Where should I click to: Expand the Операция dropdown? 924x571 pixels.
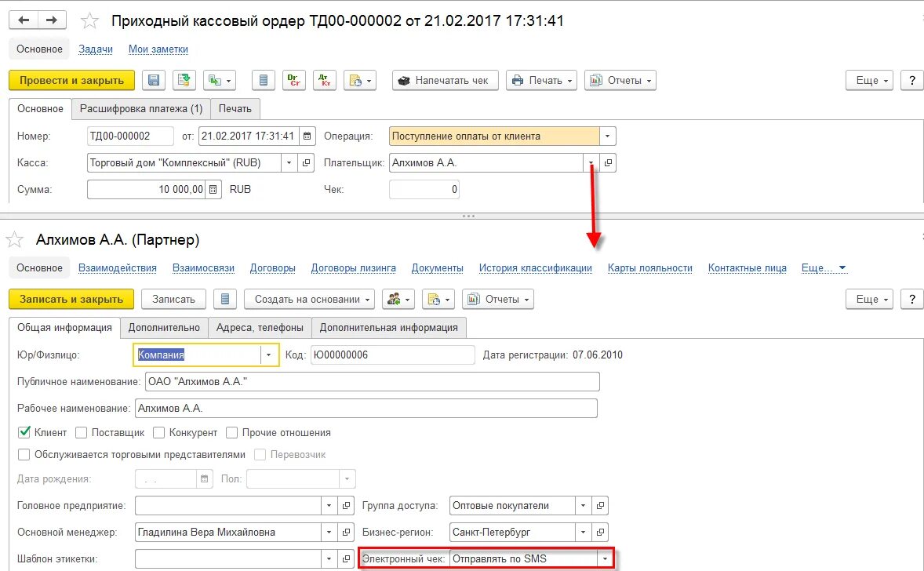click(608, 136)
